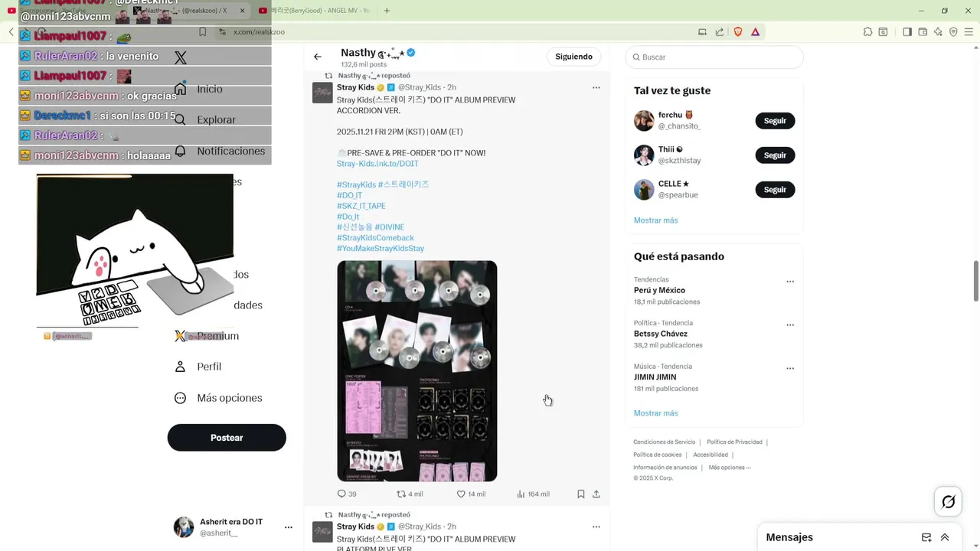Open JIMIN JIMIN trending topic
The height and width of the screenshot is (551, 980).
pos(655,377)
